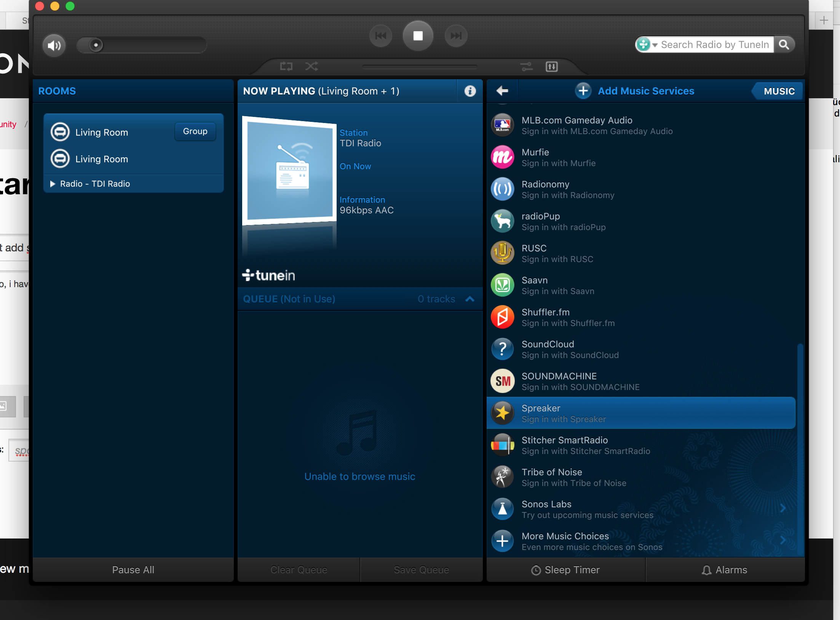Click the services list scrollbar
This screenshot has height=620, width=840.
point(800,449)
